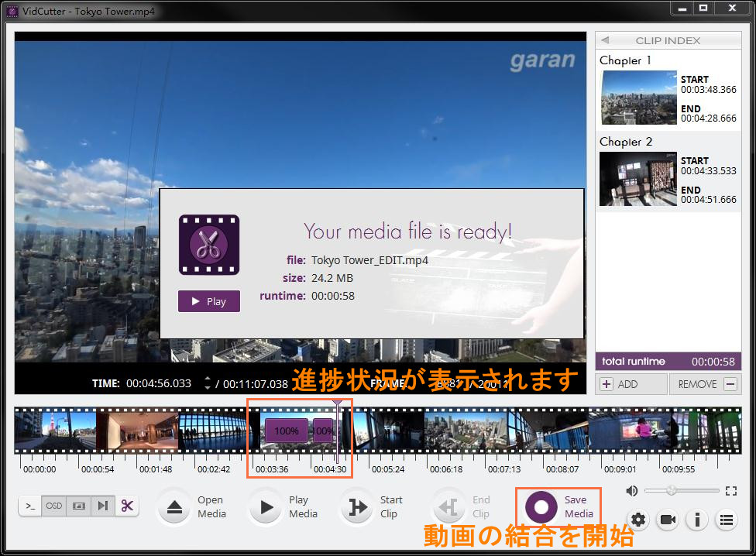Remove selected clip with REMOVE
This screenshot has width=756, height=556.
705,383
